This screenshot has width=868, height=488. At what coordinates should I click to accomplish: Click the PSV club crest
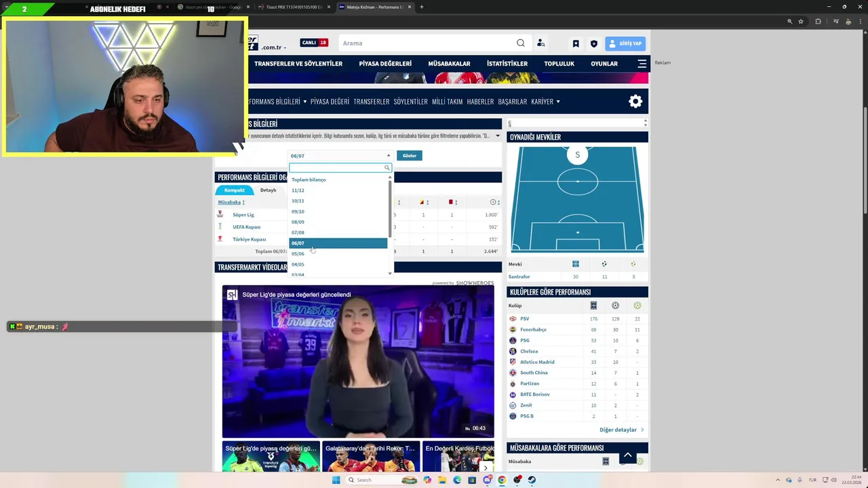(513, 319)
